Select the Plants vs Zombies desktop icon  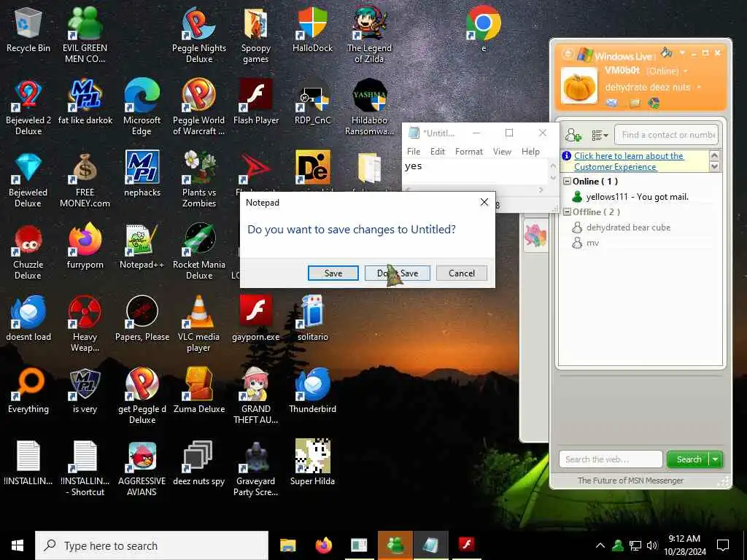tap(198, 179)
